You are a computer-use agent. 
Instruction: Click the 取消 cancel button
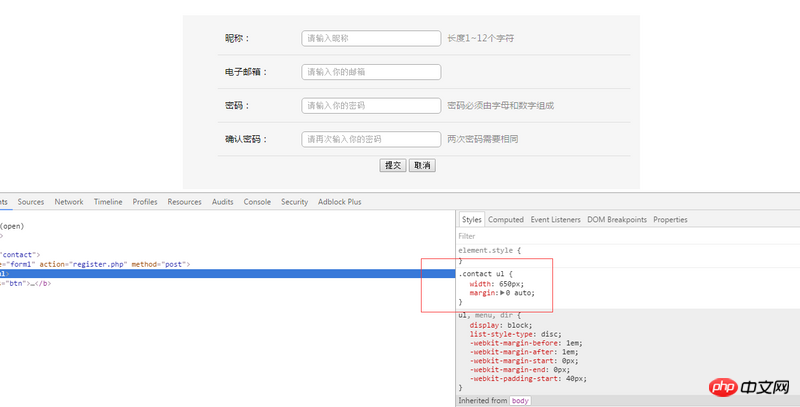click(x=422, y=165)
